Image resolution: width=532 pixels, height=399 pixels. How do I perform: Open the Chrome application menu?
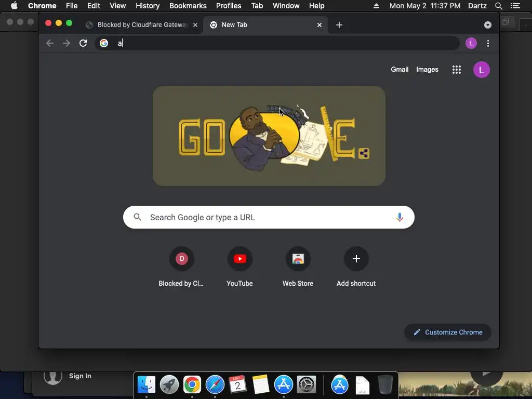point(42,6)
